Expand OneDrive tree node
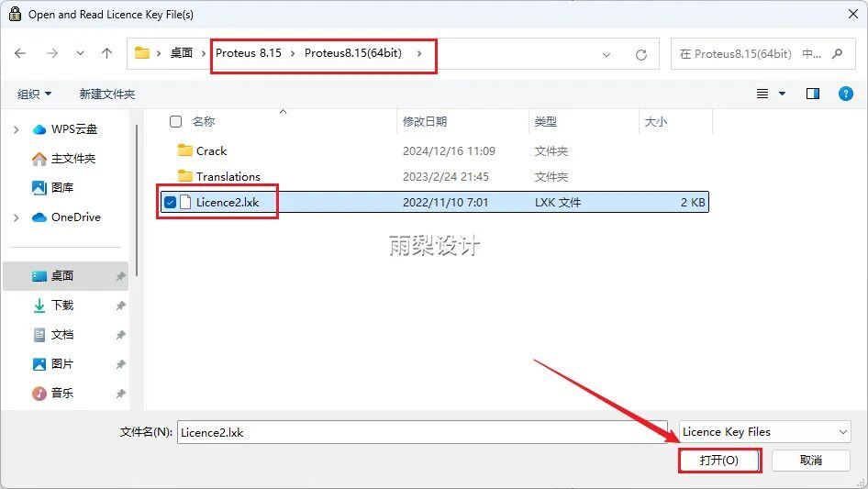The width and height of the screenshot is (868, 489). point(16,217)
